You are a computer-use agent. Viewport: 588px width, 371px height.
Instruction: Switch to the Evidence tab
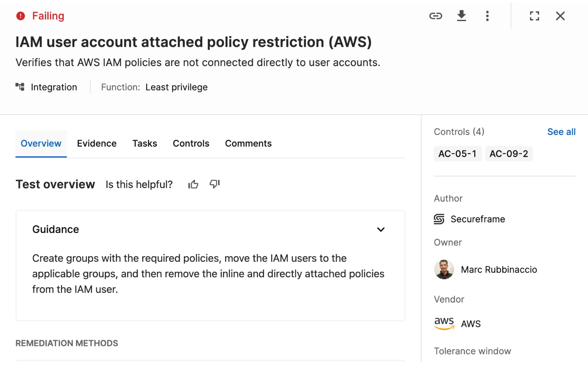click(x=97, y=143)
